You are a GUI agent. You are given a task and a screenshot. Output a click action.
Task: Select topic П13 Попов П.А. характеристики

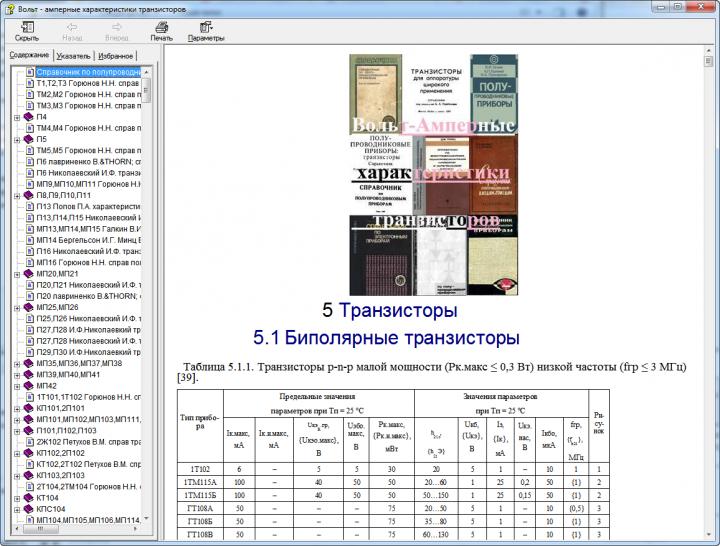[x=88, y=207]
